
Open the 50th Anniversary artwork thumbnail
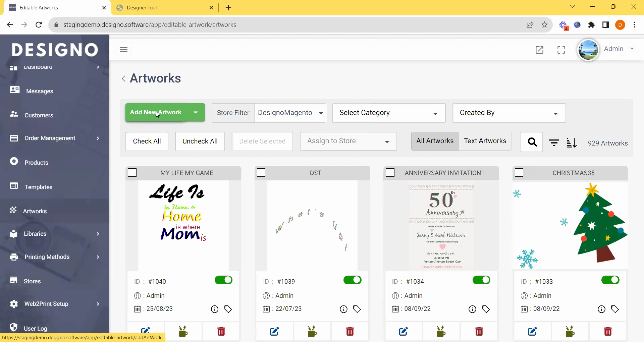pyautogui.click(x=441, y=225)
